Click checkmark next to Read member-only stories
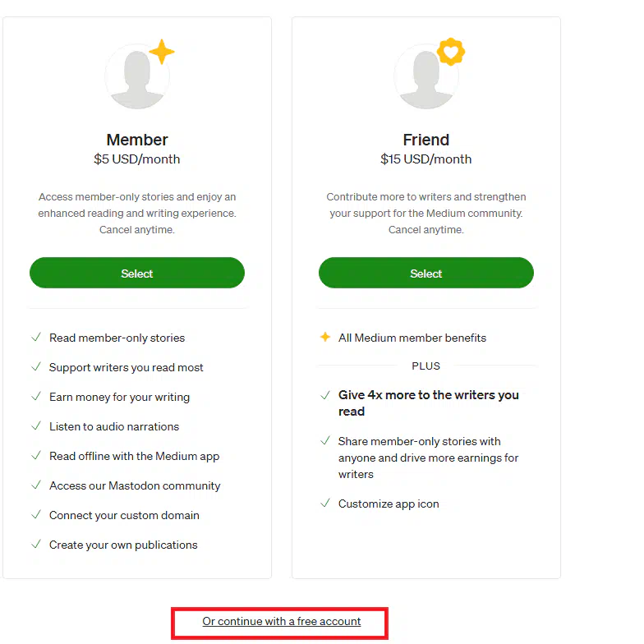Viewport: 644px width, 644px height. (36, 337)
